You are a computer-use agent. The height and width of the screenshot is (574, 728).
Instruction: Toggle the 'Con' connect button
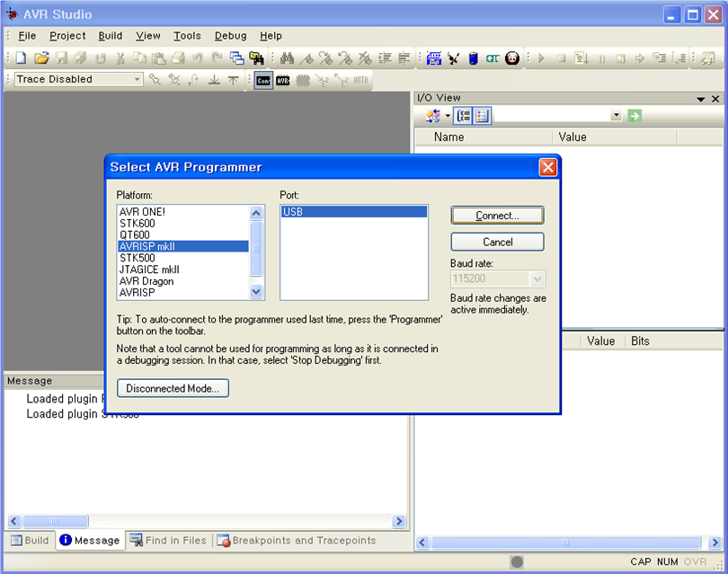coord(263,81)
